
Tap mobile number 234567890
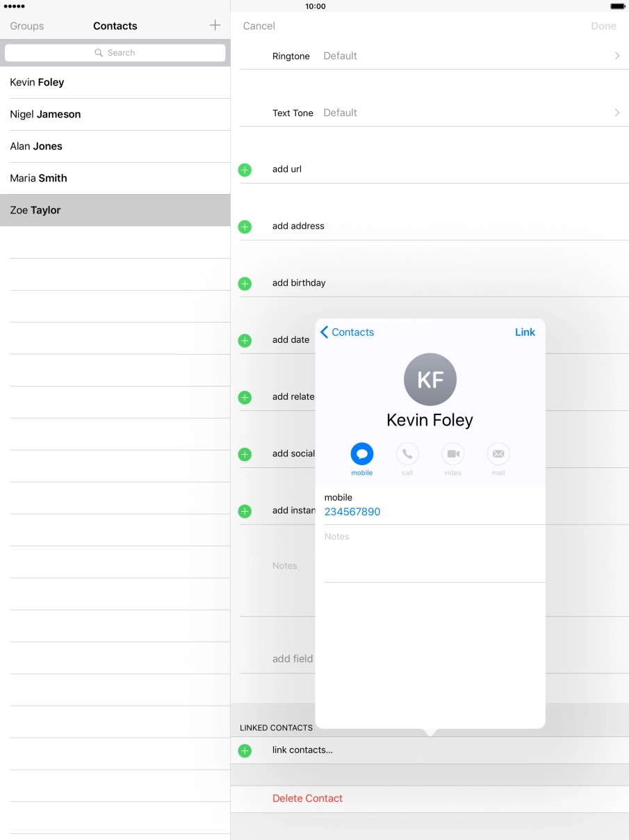pyautogui.click(x=352, y=512)
